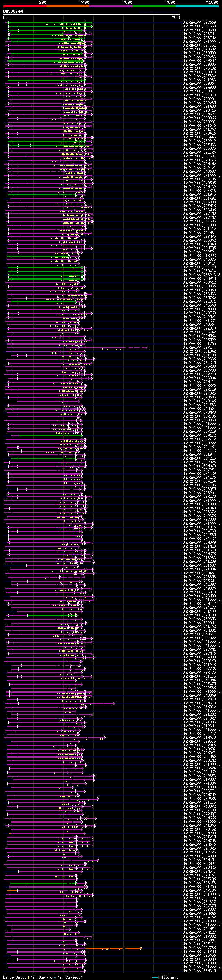Click the red ~20% identity legend bar
The image size is (222, 980).
[x=25, y=6]
